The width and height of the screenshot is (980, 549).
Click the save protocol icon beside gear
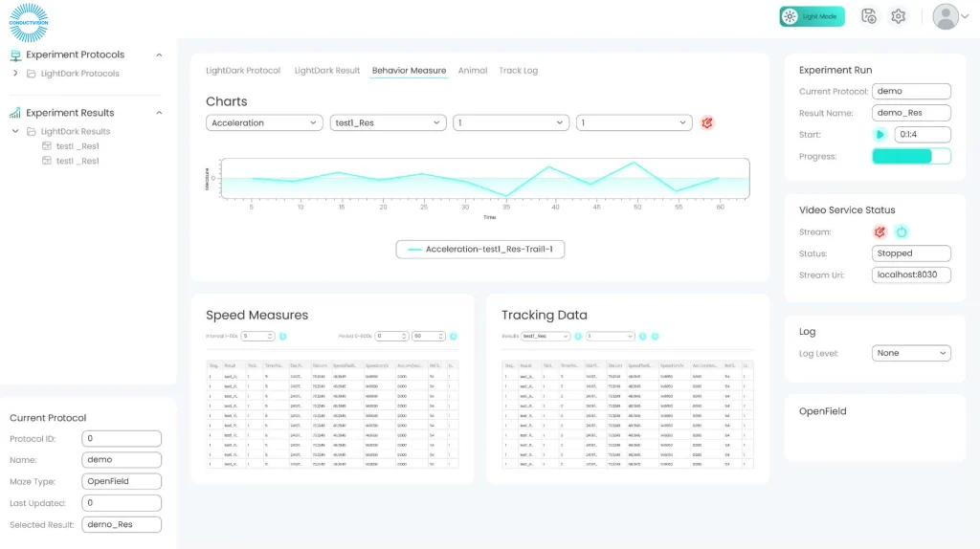coord(869,16)
